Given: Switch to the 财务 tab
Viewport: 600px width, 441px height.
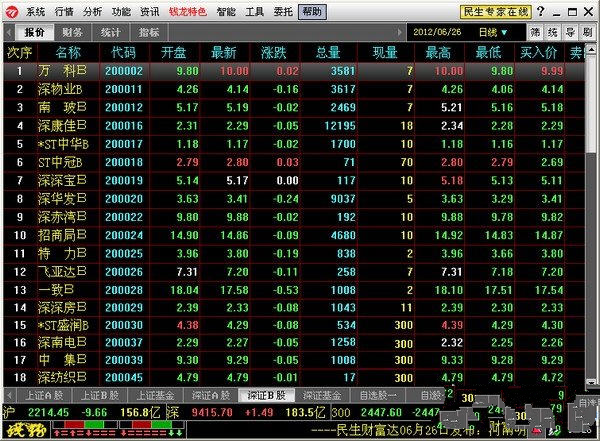Looking at the screenshot, I should click(73, 33).
